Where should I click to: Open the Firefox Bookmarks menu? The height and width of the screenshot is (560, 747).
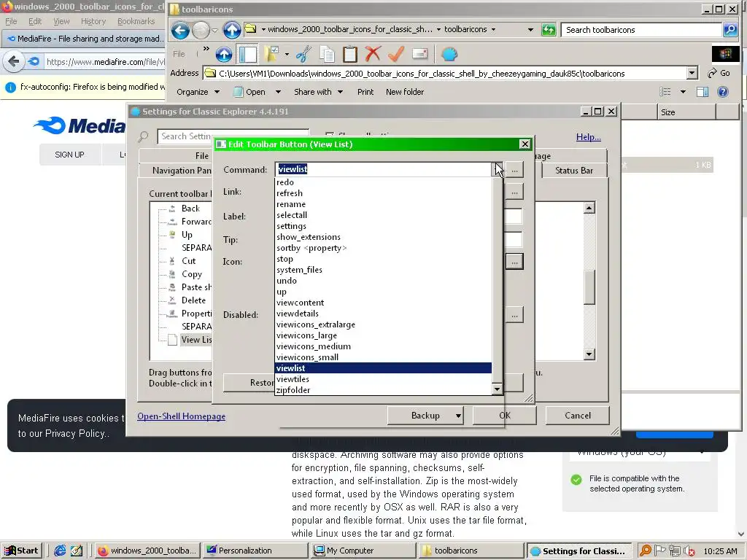[x=136, y=21]
